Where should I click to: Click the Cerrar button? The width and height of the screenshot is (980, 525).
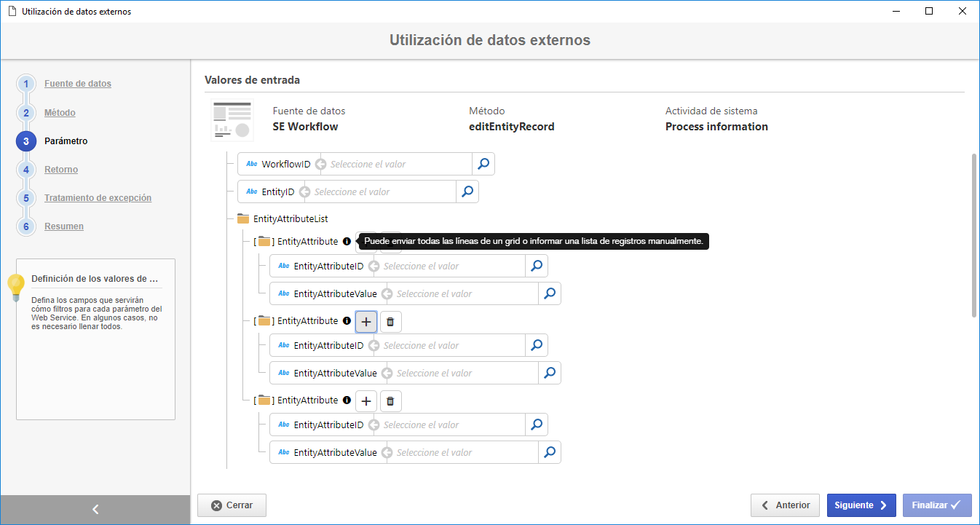(x=232, y=505)
